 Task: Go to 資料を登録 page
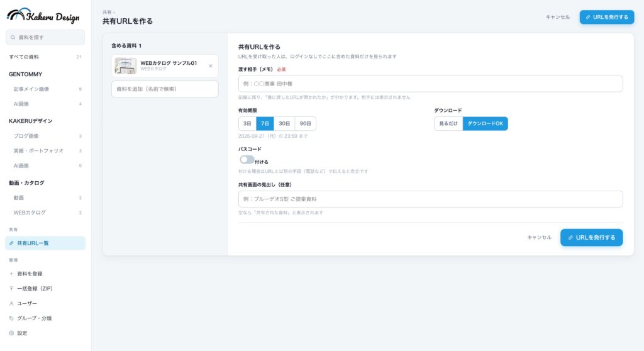45,274
